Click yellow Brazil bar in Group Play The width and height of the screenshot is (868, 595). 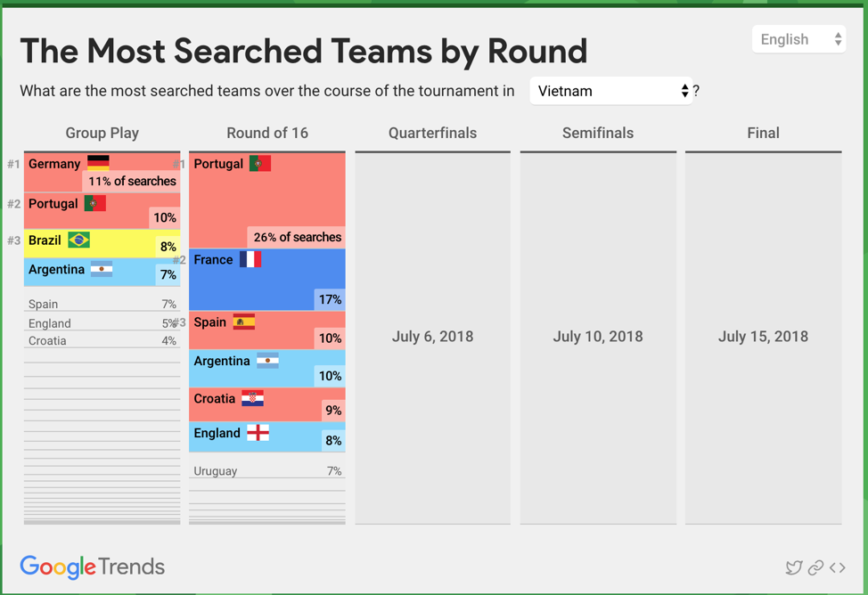[125, 243]
